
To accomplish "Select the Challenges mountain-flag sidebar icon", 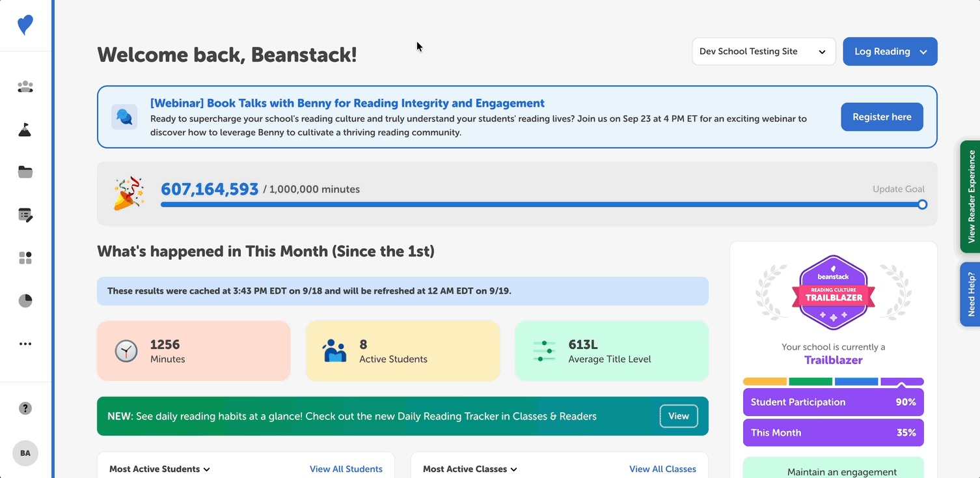I will point(25,130).
